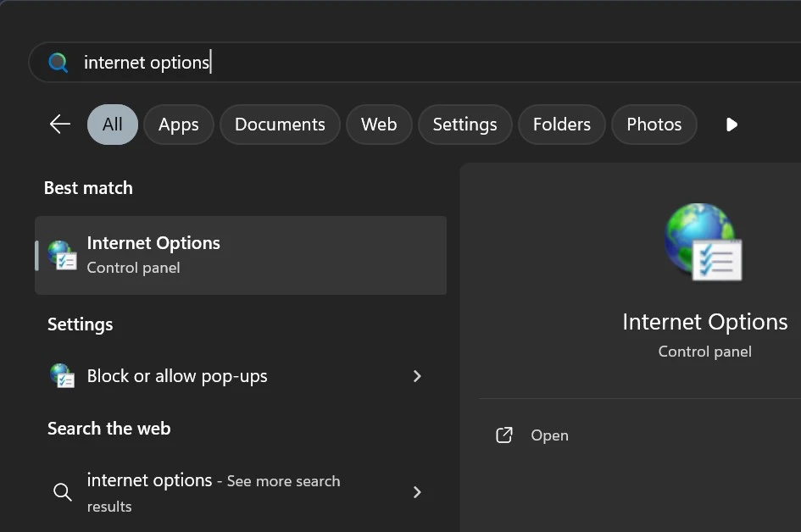Go back with the left arrow
The height and width of the screenshot is (532, 801).
pyautogui.click(x=60, y=124)
